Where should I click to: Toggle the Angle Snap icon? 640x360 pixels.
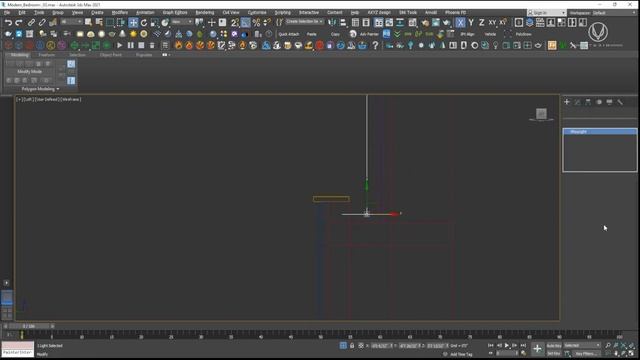point(245,22)
